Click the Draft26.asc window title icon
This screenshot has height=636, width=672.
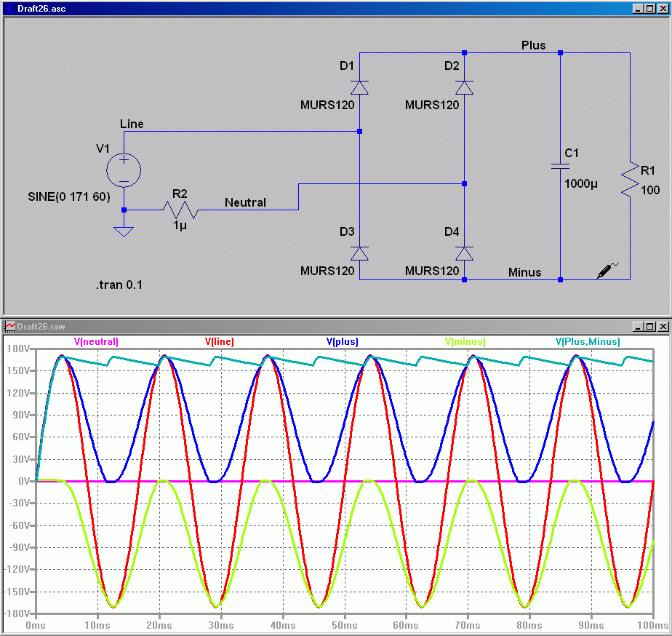pos(9,9)
